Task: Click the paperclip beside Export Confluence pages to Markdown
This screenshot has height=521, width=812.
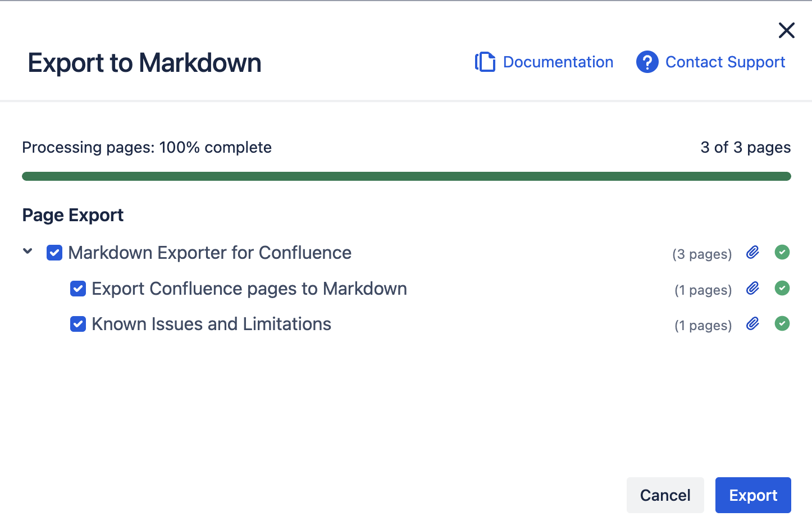Action: pyautogui.click(x=752, y=288)
